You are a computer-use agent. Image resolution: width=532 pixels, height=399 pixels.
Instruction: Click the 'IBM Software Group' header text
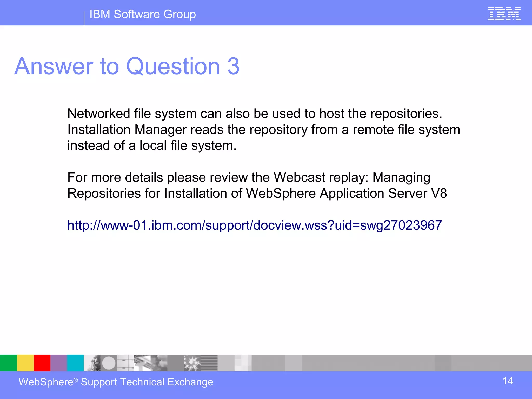tap(143, 14)
